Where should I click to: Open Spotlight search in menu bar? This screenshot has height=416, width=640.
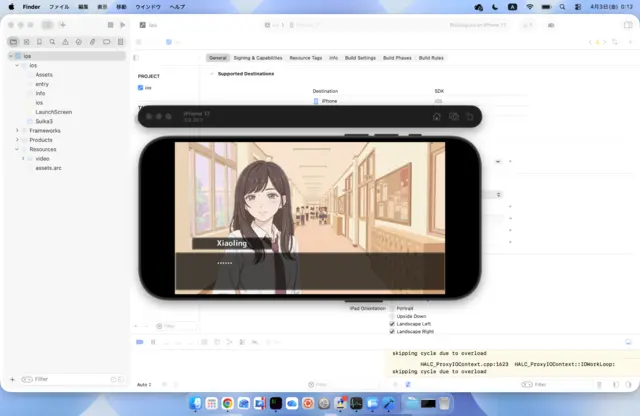click(562, 7)
